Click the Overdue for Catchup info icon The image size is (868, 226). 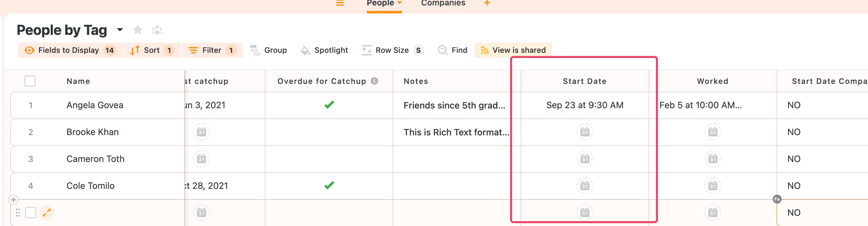tap(374, 81)
